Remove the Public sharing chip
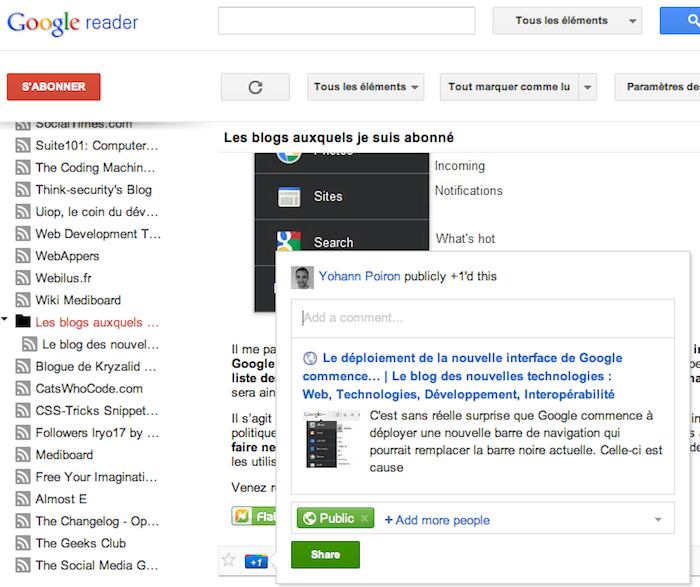Image resolution: width=700 pixels, height=587 pixels. 365,519
